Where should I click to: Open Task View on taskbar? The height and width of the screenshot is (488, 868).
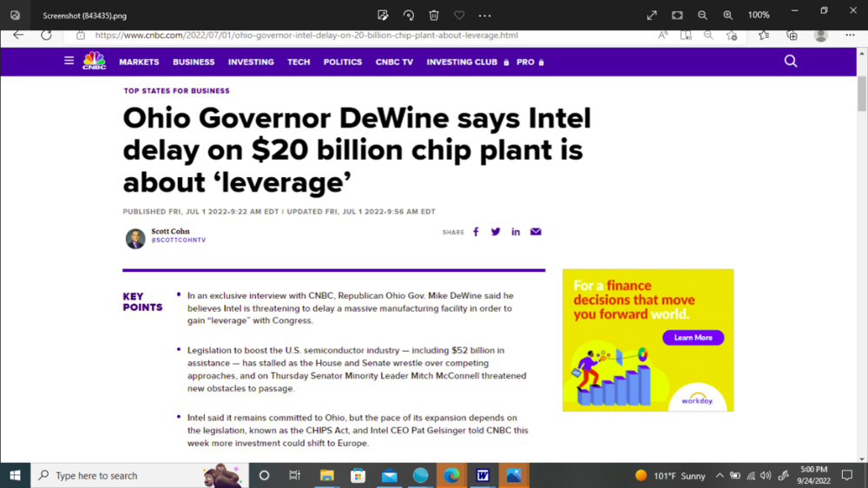[x=294, y=475]
